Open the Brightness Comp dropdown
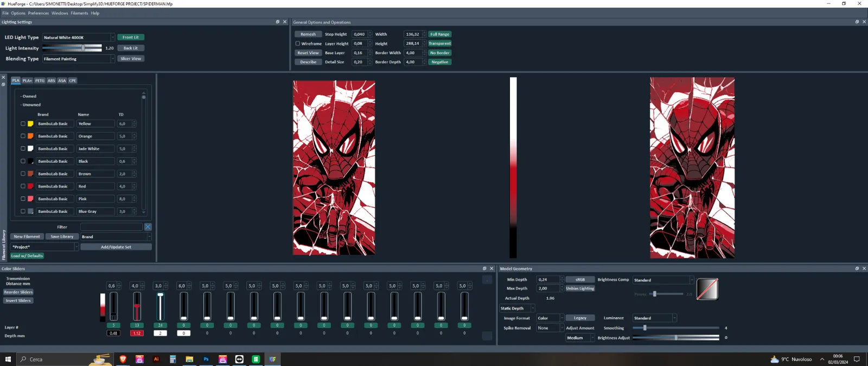This screenshot has height=366, width=868. coord(663,280)
